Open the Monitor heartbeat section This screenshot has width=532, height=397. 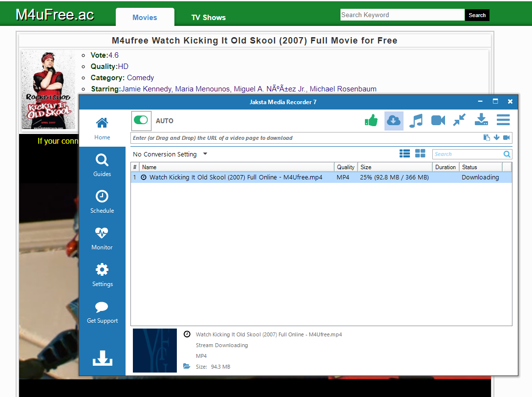pyautogui.click(x=102, y=239)
